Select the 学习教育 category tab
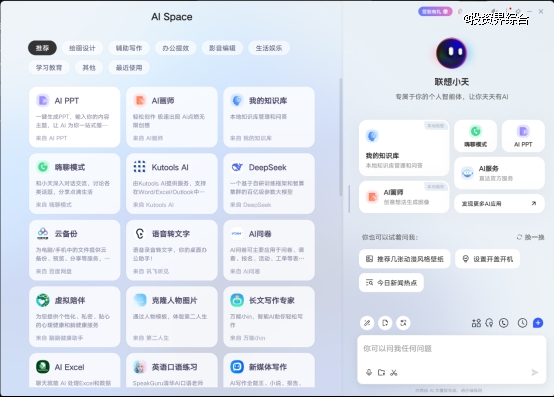 point(49,67)
